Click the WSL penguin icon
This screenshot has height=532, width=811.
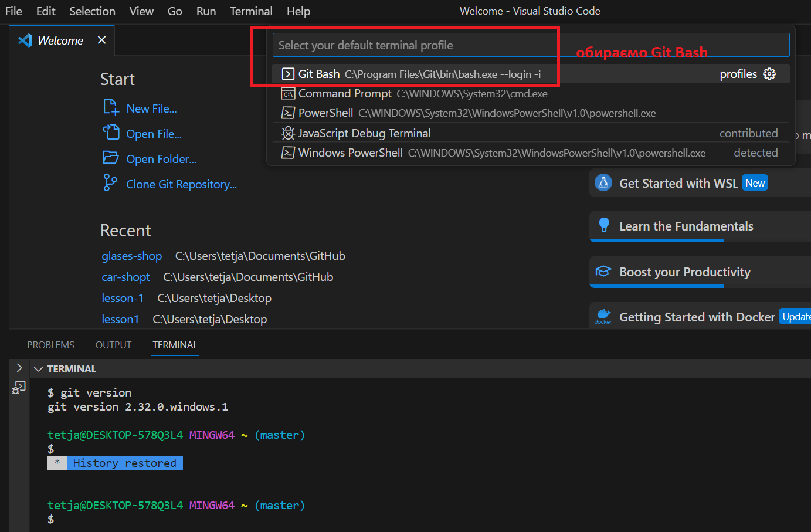point(603,183)
